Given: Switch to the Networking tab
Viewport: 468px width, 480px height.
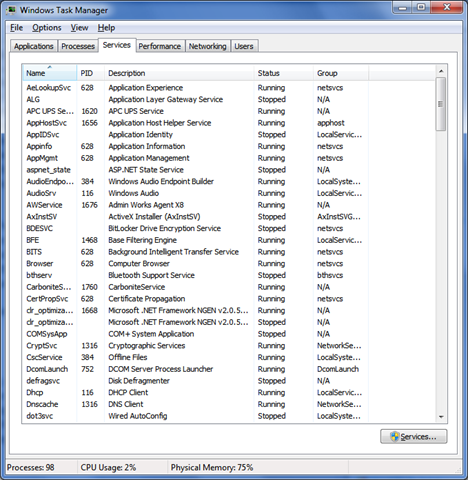Looking at the screenshot, I should click(208, 46).
